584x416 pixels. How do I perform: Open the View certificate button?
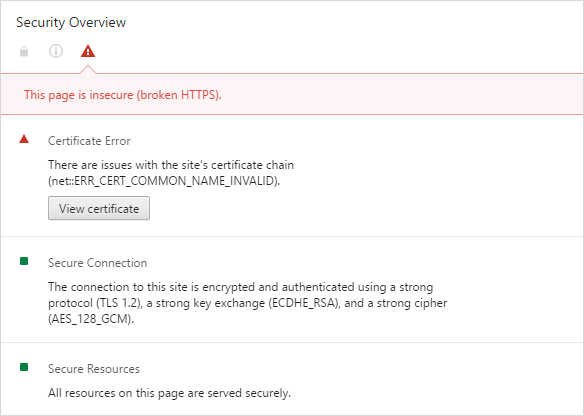[99, 208]
